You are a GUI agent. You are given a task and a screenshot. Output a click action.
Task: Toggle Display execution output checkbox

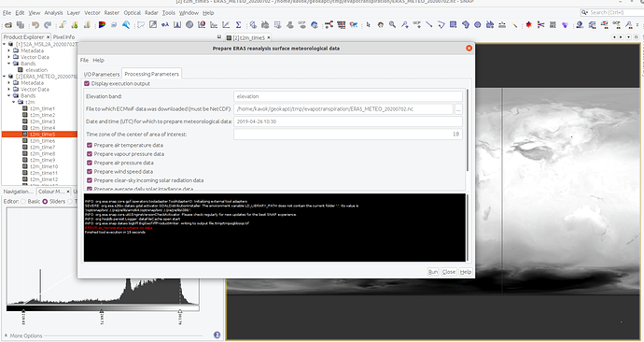coord(87,83)
